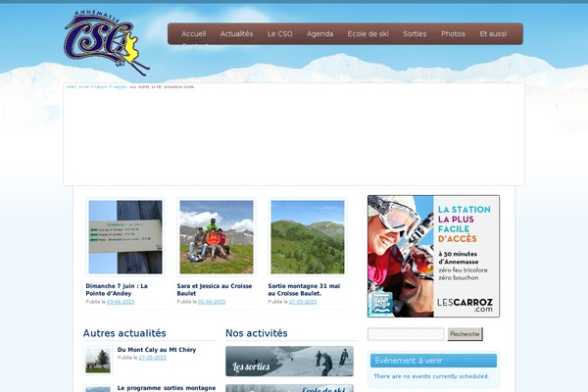Image resolution: width=588 pixels, height=392 pixels.
Task: Open the Actualités menu item
Action: pos(236,33)
